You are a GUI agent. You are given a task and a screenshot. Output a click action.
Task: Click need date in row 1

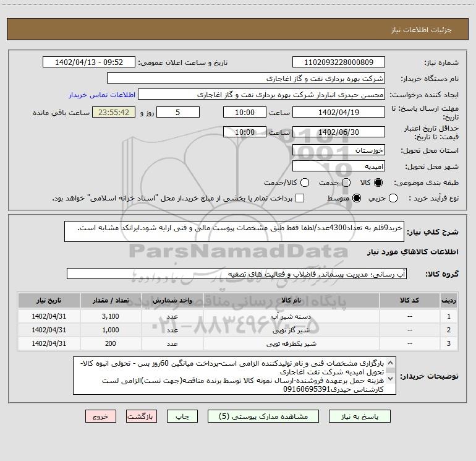click(x=49, y=316)
